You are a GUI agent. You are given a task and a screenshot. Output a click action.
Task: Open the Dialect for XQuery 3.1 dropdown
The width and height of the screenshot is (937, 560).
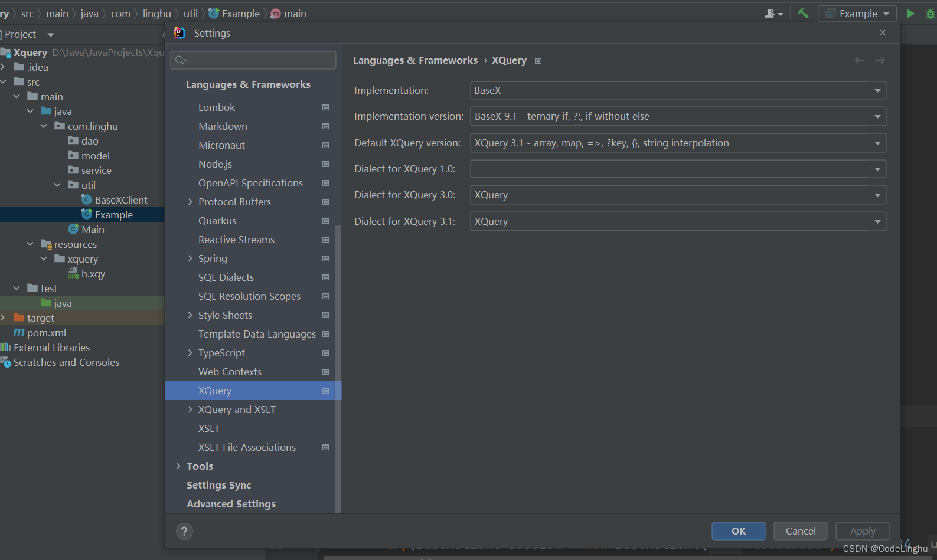678,221
